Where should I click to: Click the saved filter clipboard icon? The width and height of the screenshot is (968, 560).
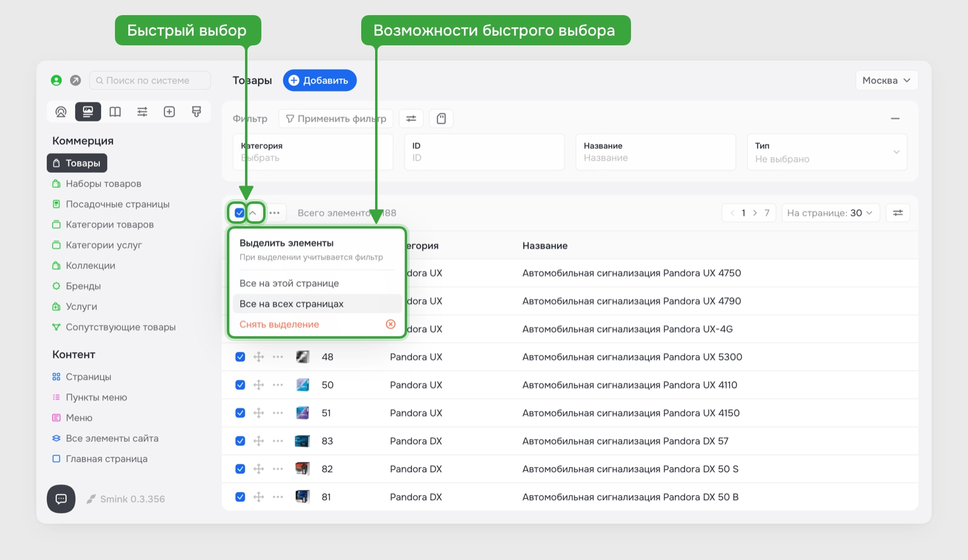(x=441, y=119)
